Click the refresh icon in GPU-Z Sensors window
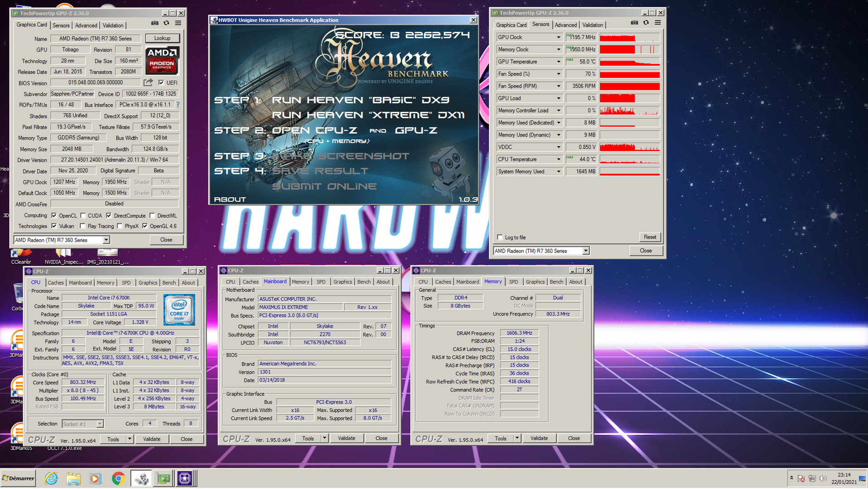The image size is (868, 489). point(646,23)
